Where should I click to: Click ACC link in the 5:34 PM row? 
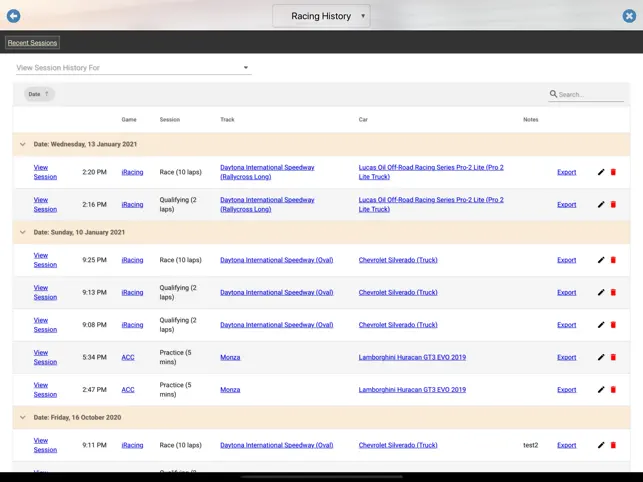[128, 357]
